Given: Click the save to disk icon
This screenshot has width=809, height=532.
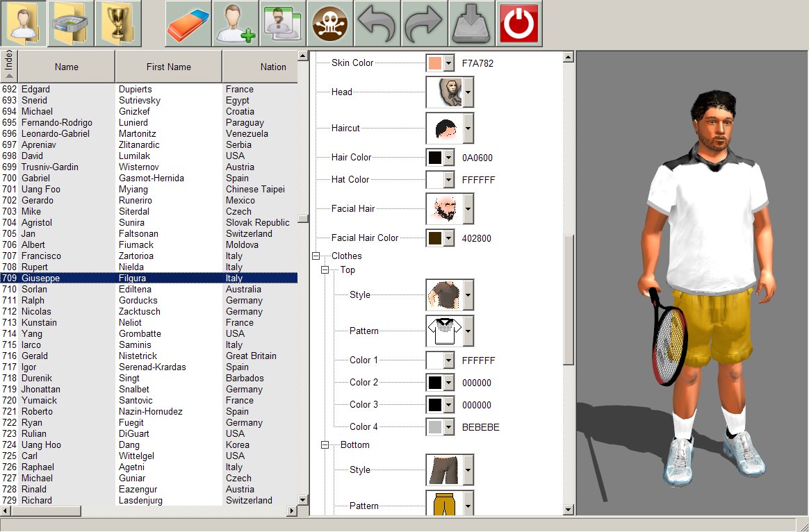Looking at the screenshot, I should coord(472,24).
